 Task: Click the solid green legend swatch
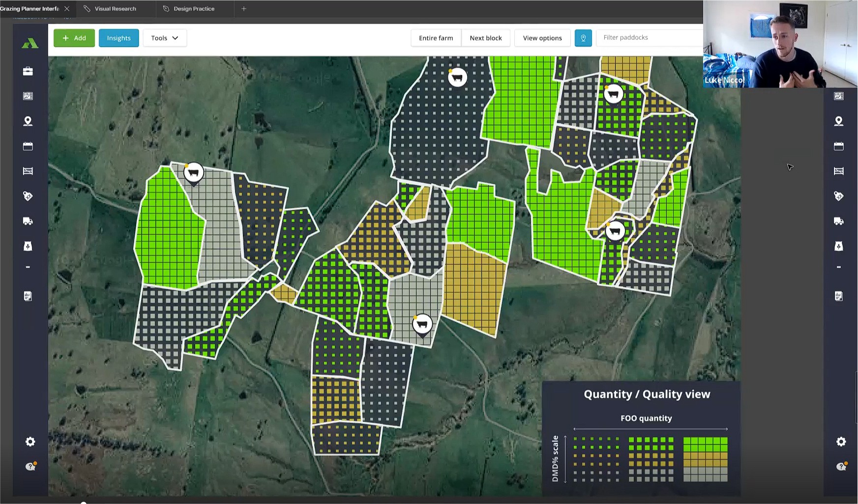click(x=705, y=445)
